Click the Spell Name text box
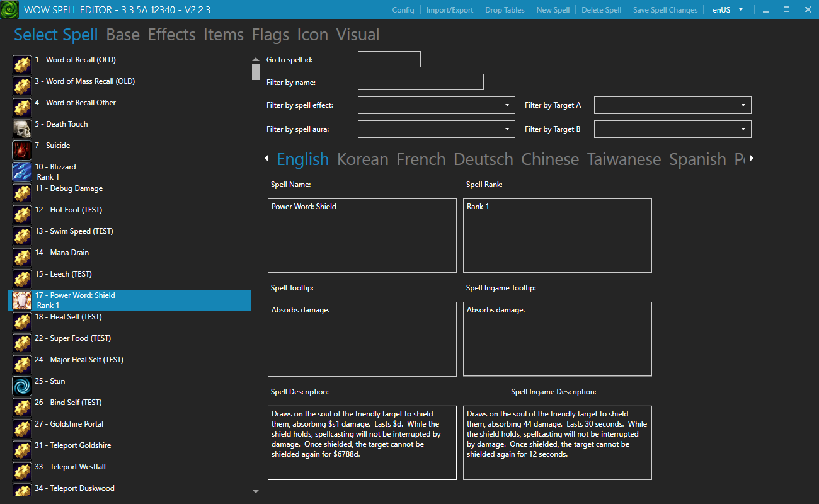The height and width of the screenshot is (504, 819). pyautogui.click(x=362, y=236)
